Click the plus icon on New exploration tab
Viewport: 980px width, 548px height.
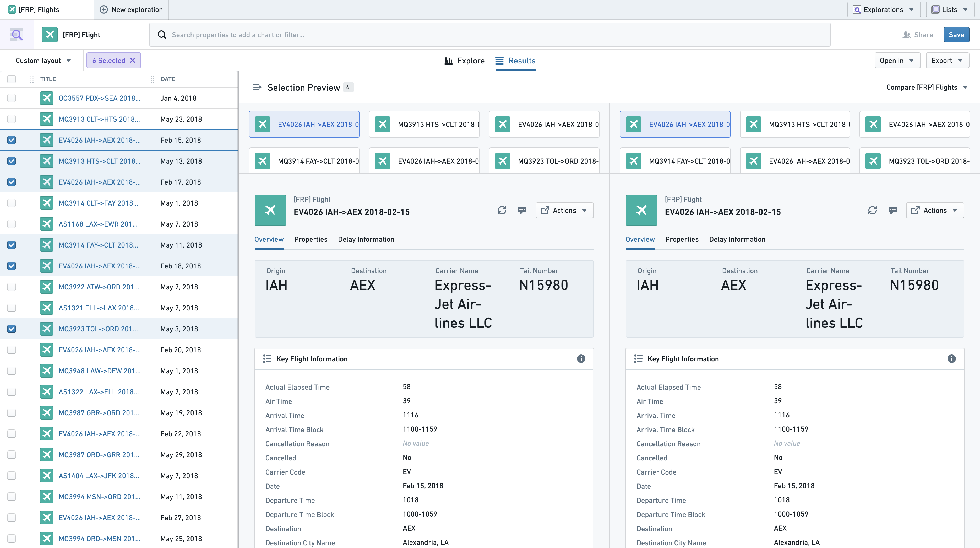click(104, 9)
